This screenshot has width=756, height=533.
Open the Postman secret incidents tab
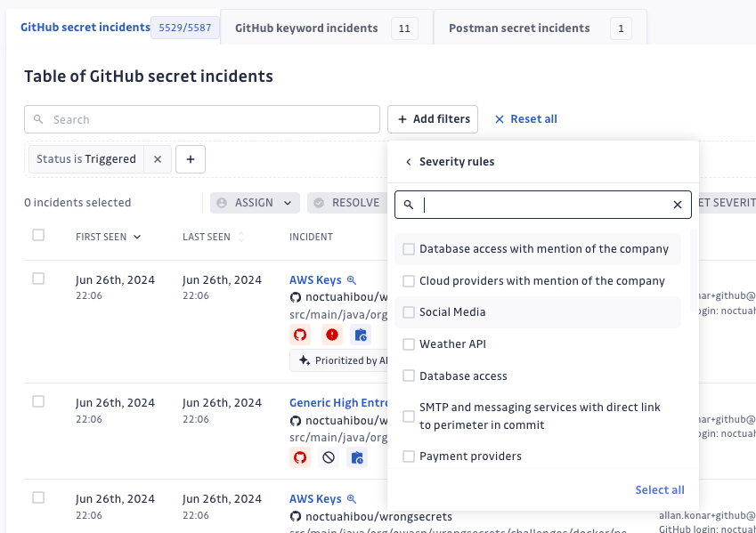[x=519, y=28]
